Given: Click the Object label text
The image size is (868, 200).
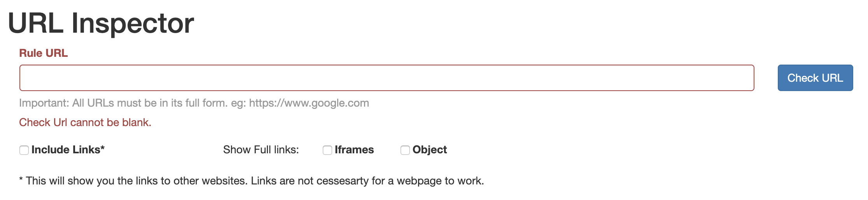Looking at the screenshot, I should tap(429, 150).
